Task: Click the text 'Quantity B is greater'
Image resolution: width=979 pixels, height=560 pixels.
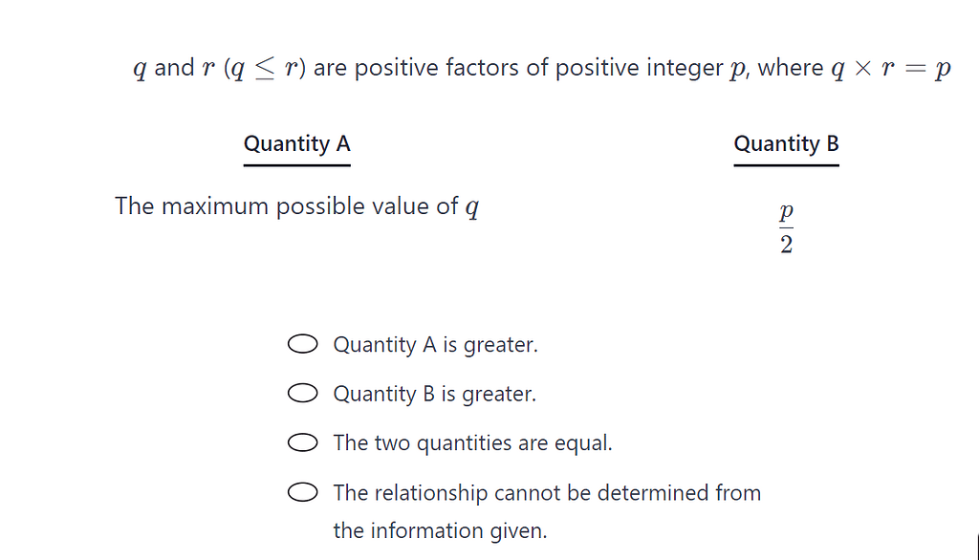Action: [435, 393]
